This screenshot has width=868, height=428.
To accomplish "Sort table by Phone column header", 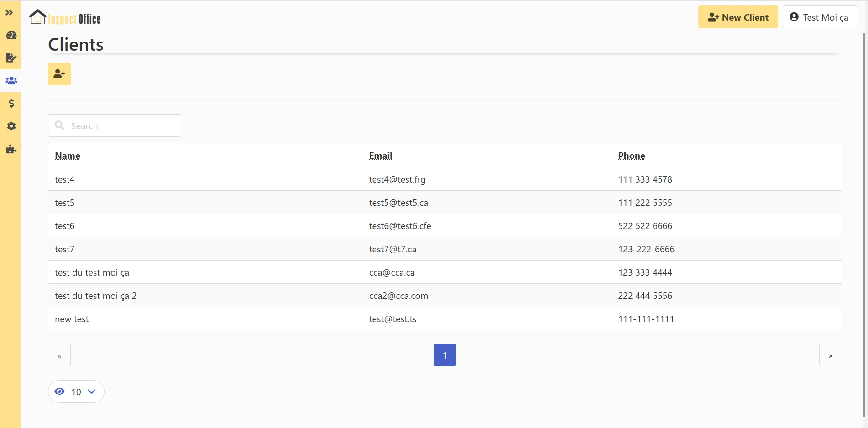I will (631, 156).
